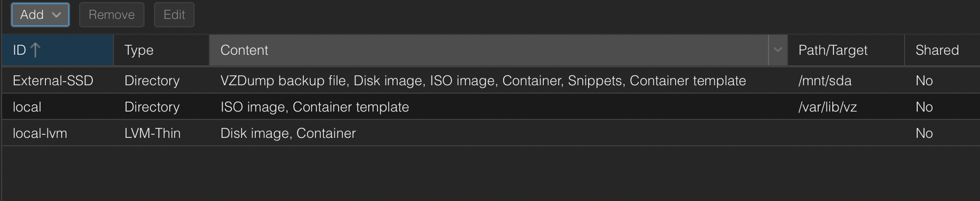Click 'ISO image, Container template' content cell
The height and width of the screenshot is (201, 980).
(314, 107)
